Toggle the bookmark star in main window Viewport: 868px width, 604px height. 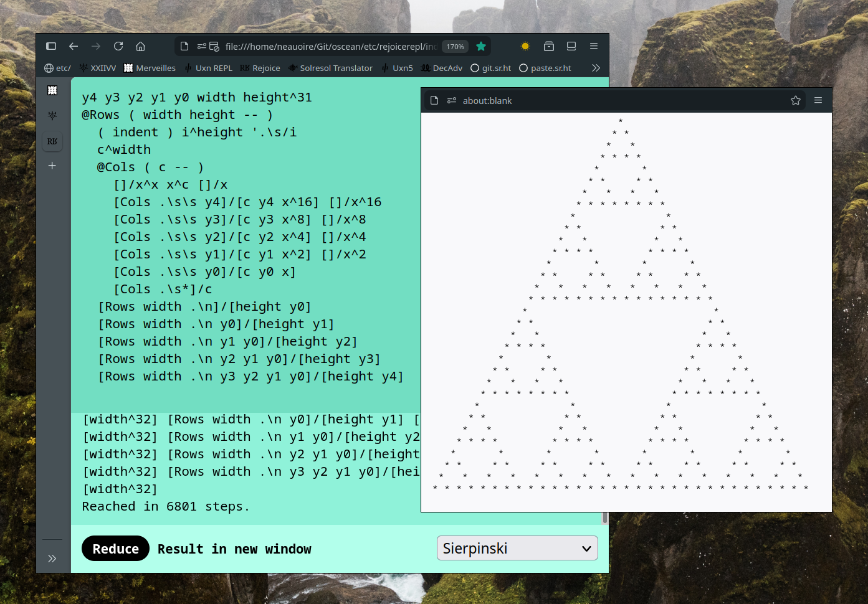tap(481, 46)
